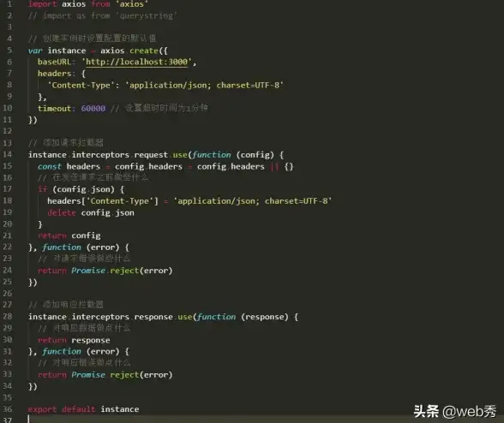This screenshot has width=504, height=423.
Task: Click 'const headers' on line 15
Action: (69, 166)
